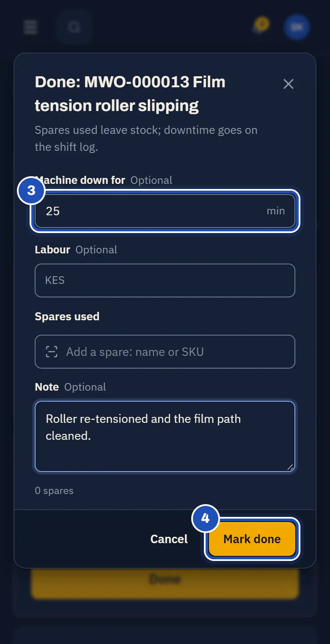Screen dimensions: 330x644
Task: Click the Labour KES input field
Action: click(165, 280)
